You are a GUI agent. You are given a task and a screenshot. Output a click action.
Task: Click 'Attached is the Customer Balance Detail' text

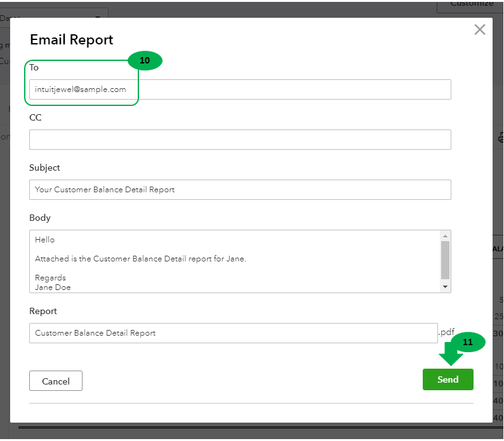click(110, 259)
